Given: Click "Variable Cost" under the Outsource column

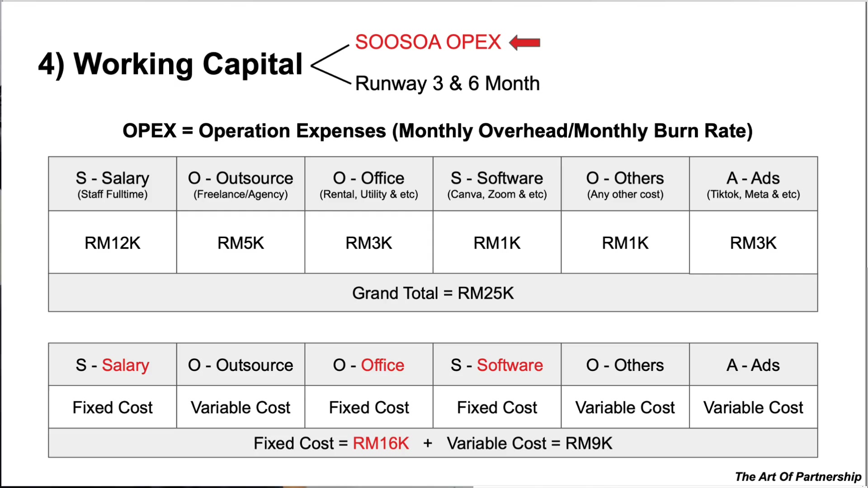Looking at the screenshot, I should coord(241,407).
